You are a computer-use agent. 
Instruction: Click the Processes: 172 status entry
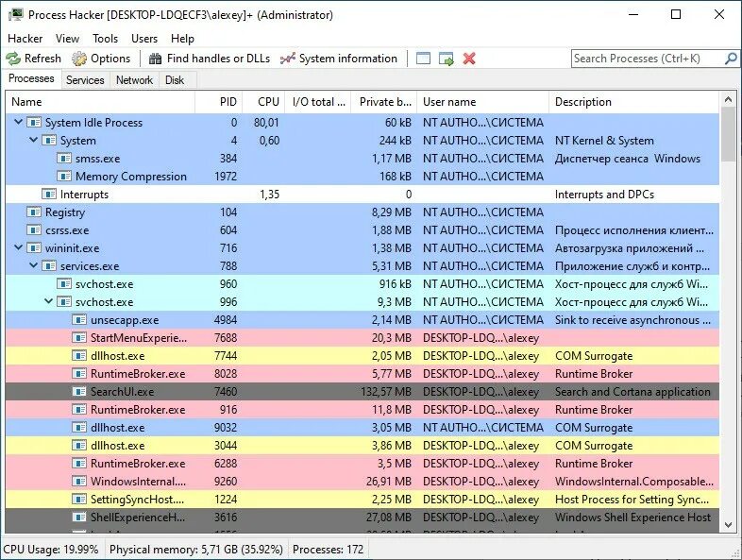tap(328, 550)
